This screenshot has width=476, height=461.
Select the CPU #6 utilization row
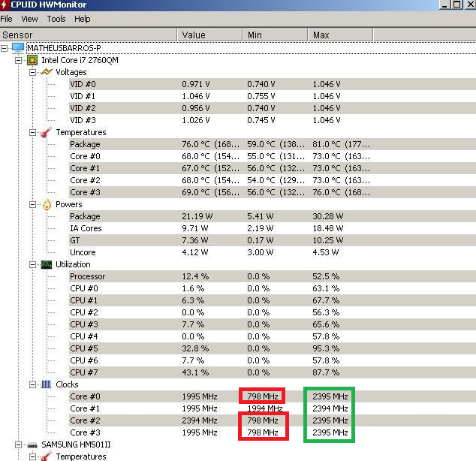(273, 360)
